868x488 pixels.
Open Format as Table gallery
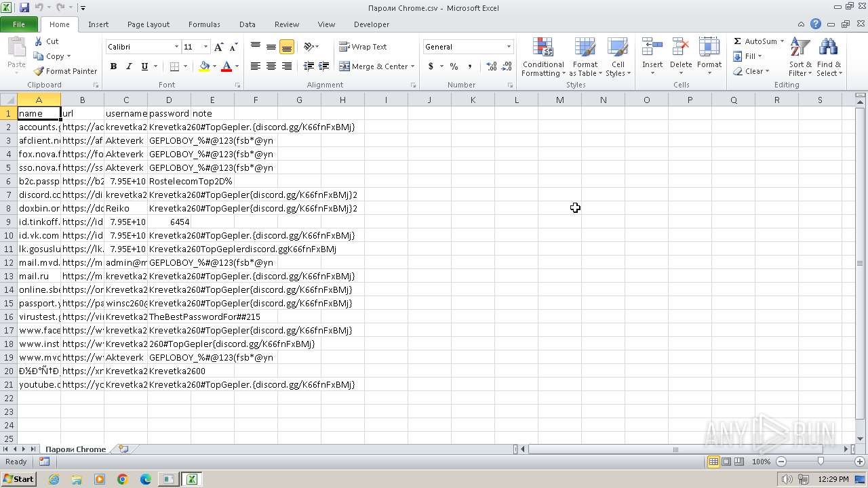click(x=585, y=57)
